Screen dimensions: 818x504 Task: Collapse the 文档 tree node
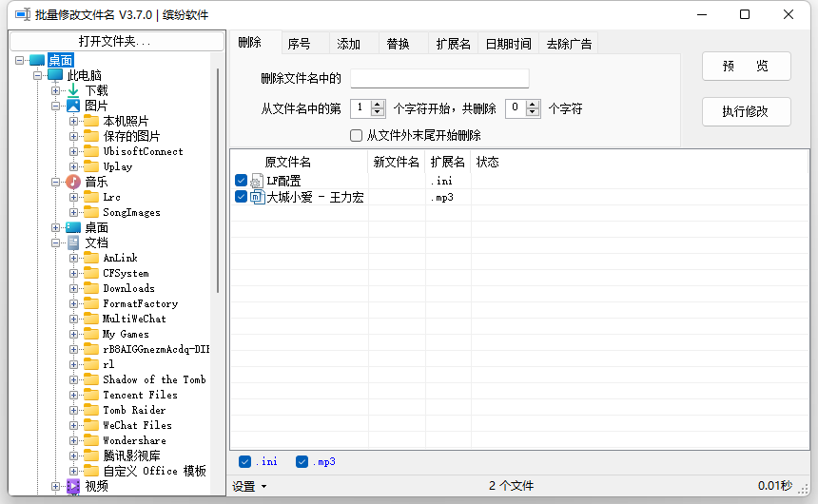pos(55,243)
